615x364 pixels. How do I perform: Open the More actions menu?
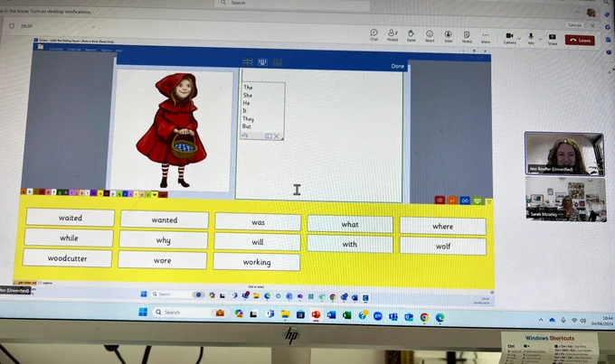click(485, 37)
